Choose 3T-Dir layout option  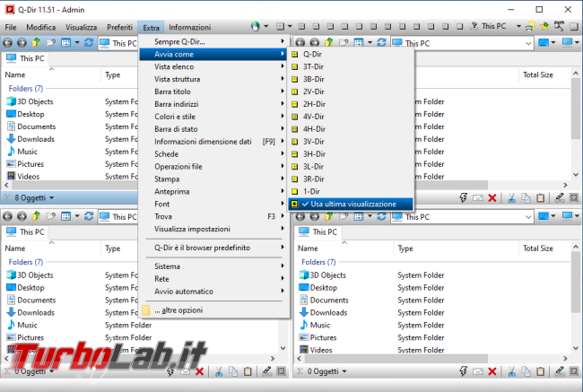[x=351, y=66]
